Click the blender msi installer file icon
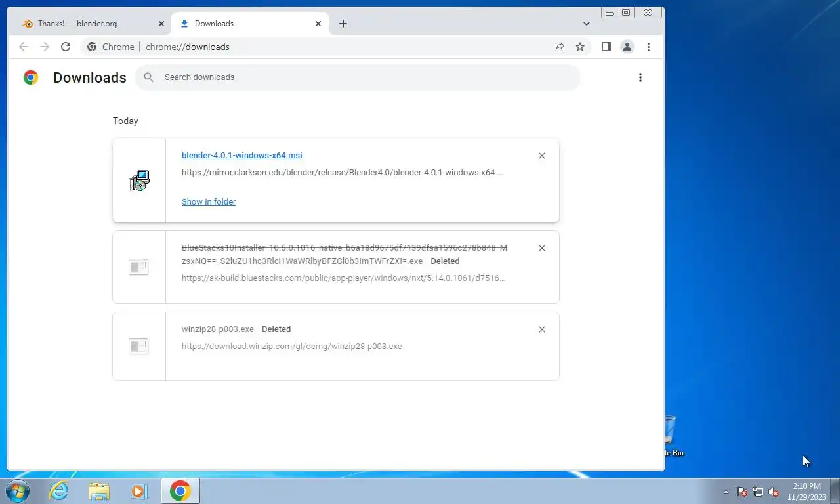The height and width of the screenshot is (504, 840). [139, 180]
